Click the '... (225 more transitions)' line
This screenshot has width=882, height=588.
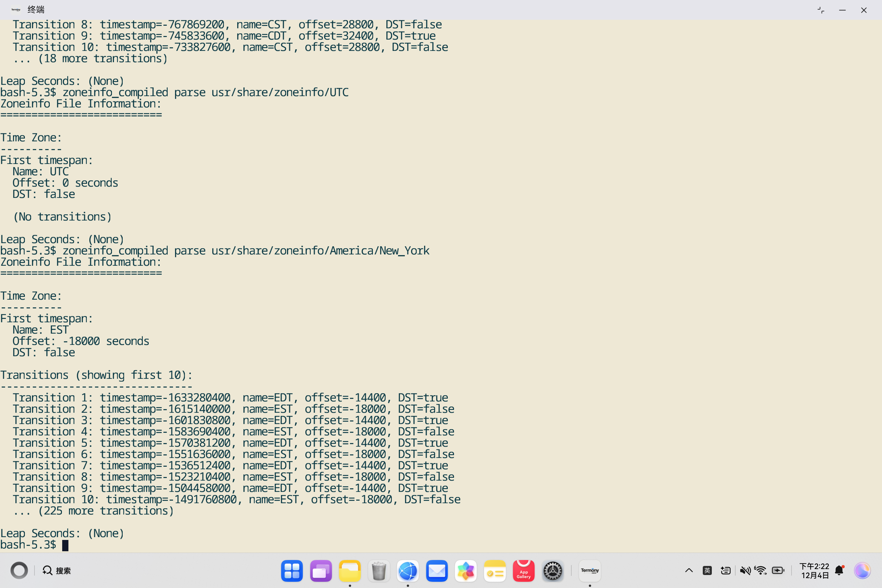[x=93, y=511]
